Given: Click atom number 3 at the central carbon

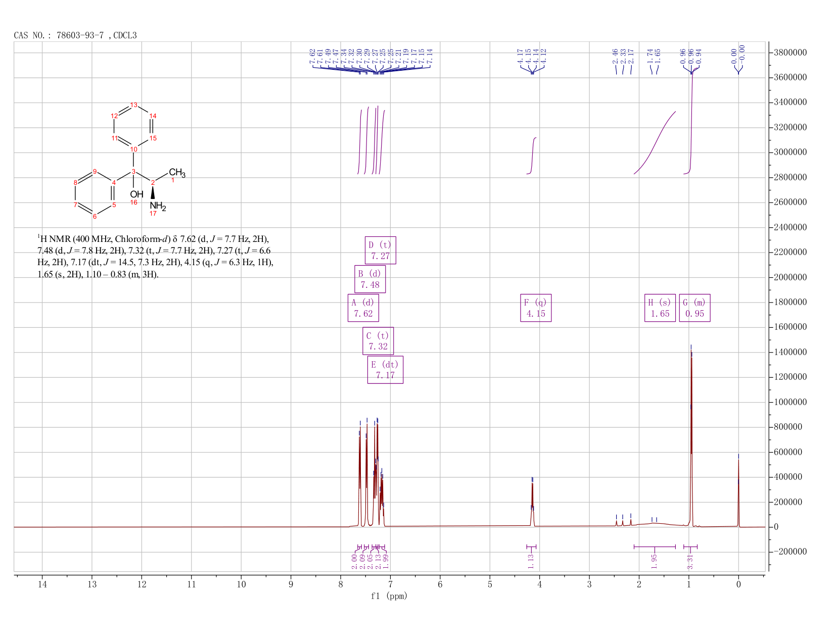Looking at the screenshot, I should click(x=133, y=172).
